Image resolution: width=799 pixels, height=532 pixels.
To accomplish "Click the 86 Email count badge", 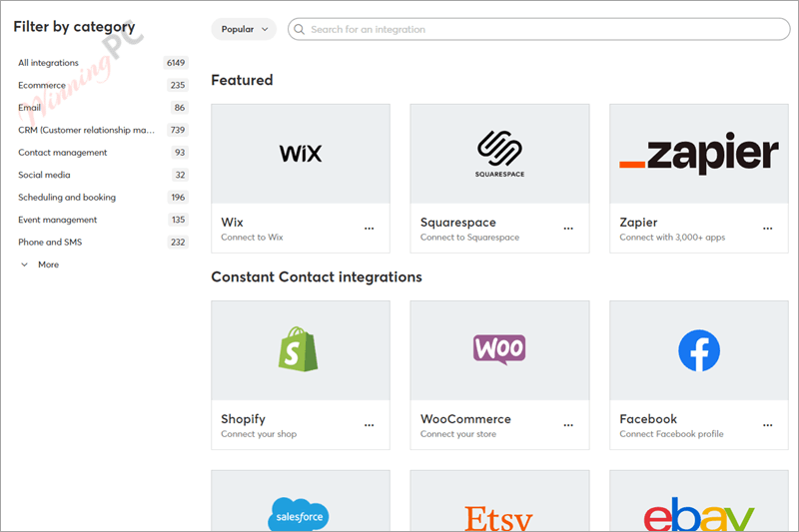I will (x=180, y=108).
